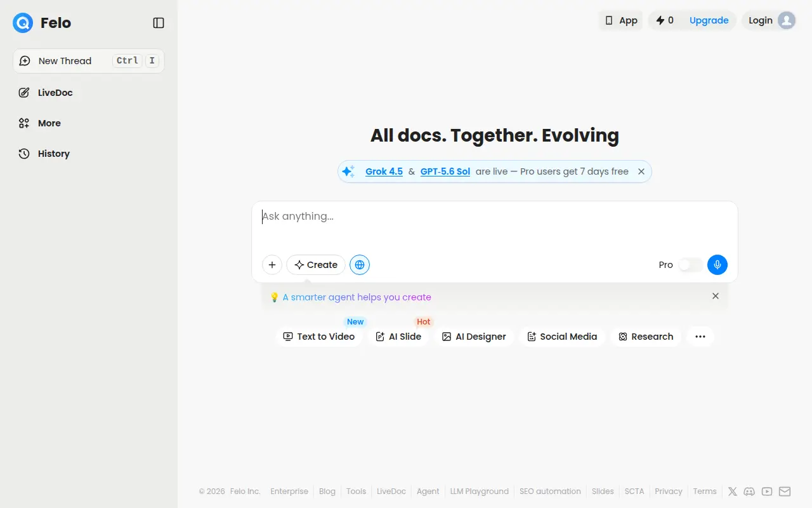
Task: Open the Create dropdown
Action: tap(316, 265)
